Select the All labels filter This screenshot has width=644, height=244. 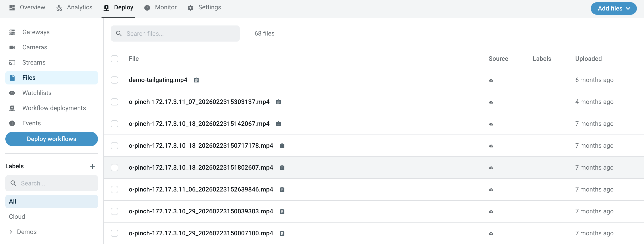(x=51, y=201)
